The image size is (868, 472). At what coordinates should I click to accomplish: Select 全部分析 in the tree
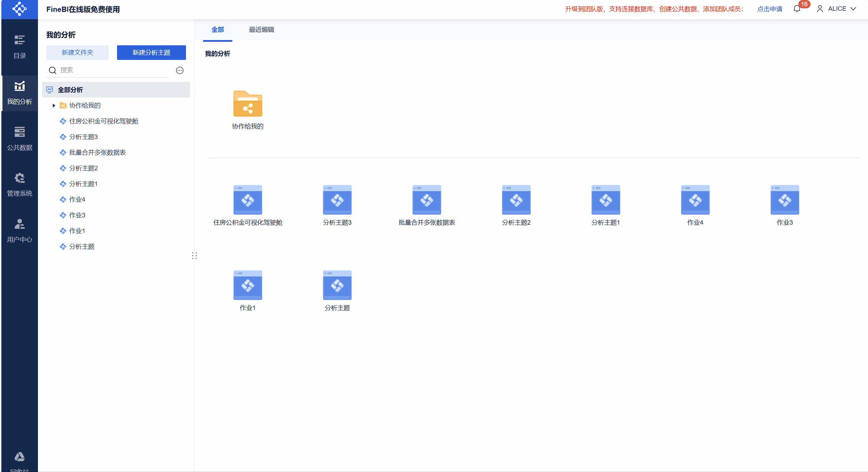pyautogui.click(x=116, y=90)
